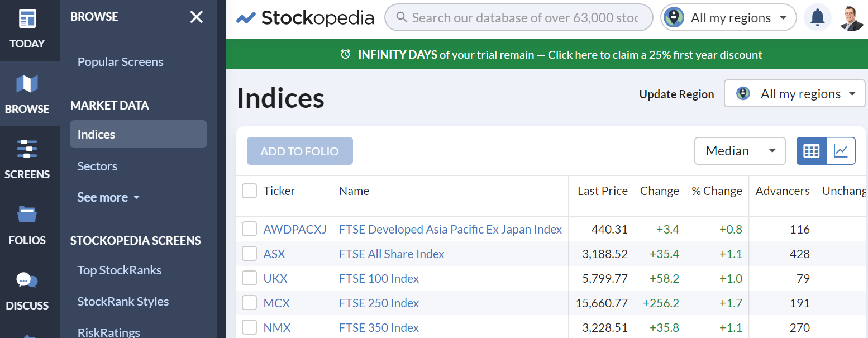868x338 pixels.
Task: Select the +256.2 change value
Action: [x=661, y=303]
